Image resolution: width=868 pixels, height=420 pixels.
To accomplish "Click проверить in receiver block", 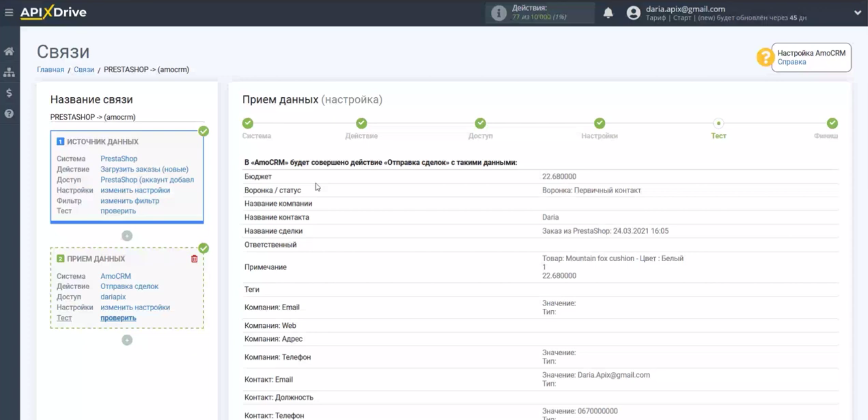I will pyautogui.click(x=118, y=318).
